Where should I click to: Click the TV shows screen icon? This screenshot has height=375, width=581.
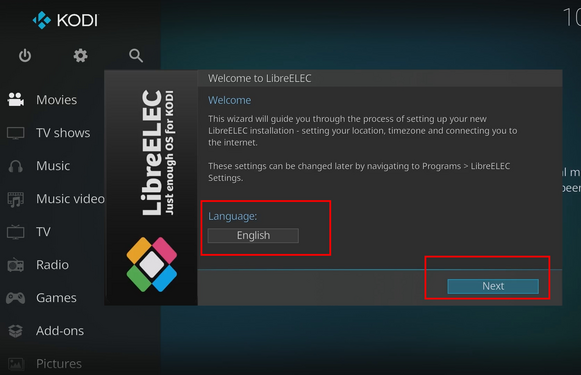(x=16, y=133)
